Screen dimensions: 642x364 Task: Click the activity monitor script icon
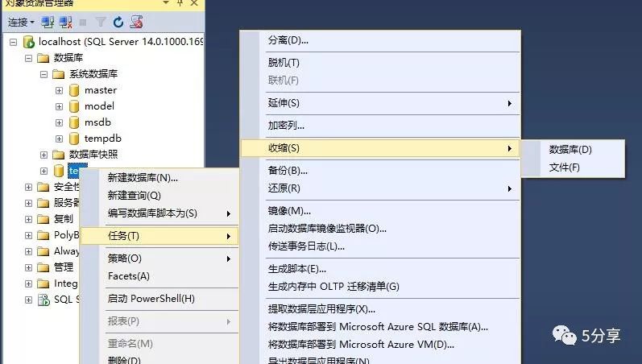pos(136,22)
